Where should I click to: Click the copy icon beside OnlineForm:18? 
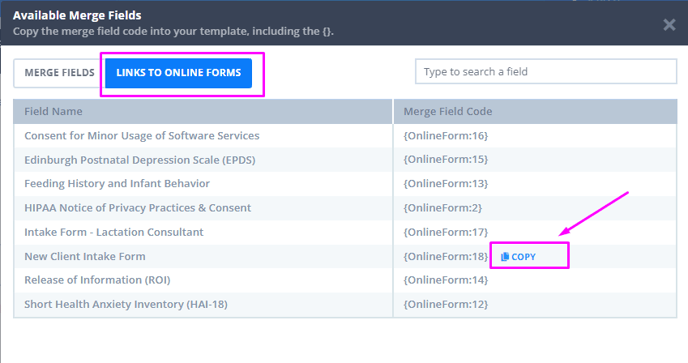tap(518, 257)
